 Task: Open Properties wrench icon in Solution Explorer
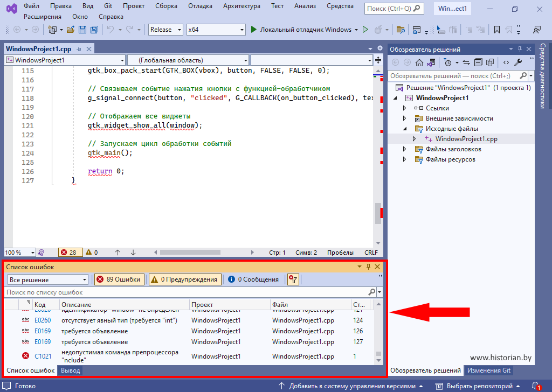pyautogui.click(x=518, y=62)
